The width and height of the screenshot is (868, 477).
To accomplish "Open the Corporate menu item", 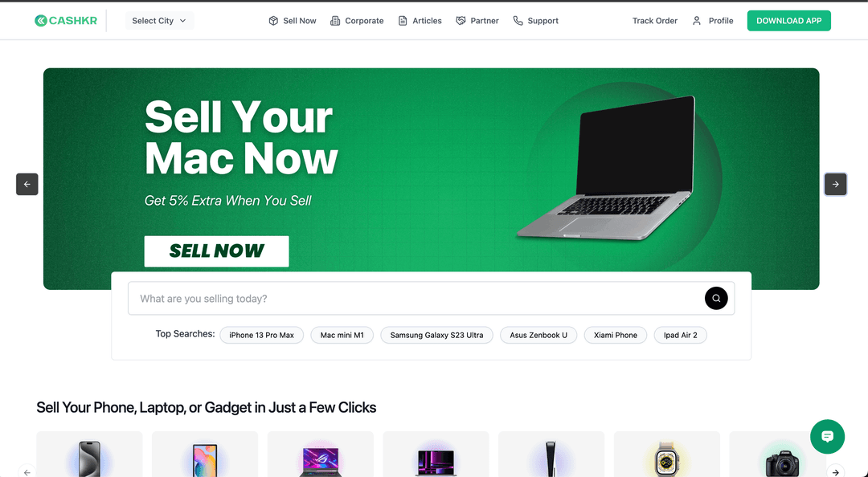I will [357, 20].
